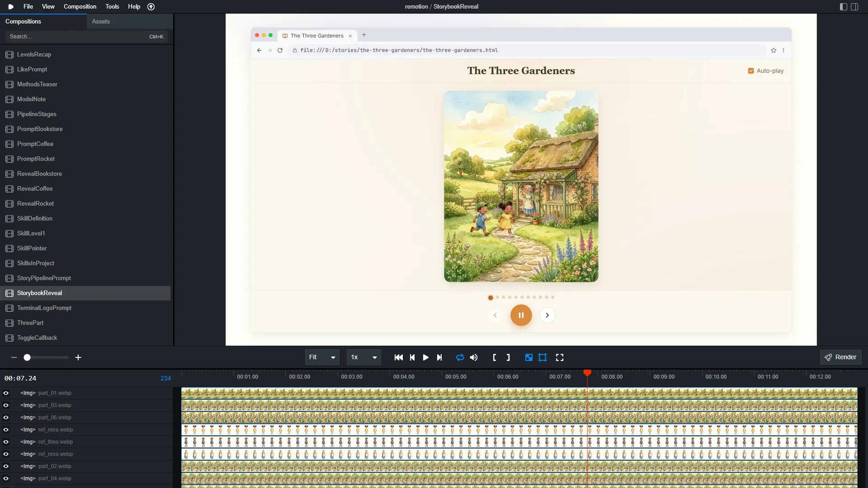
Task: Open the Fit preview size dropdown
Action: click(322, 357)
